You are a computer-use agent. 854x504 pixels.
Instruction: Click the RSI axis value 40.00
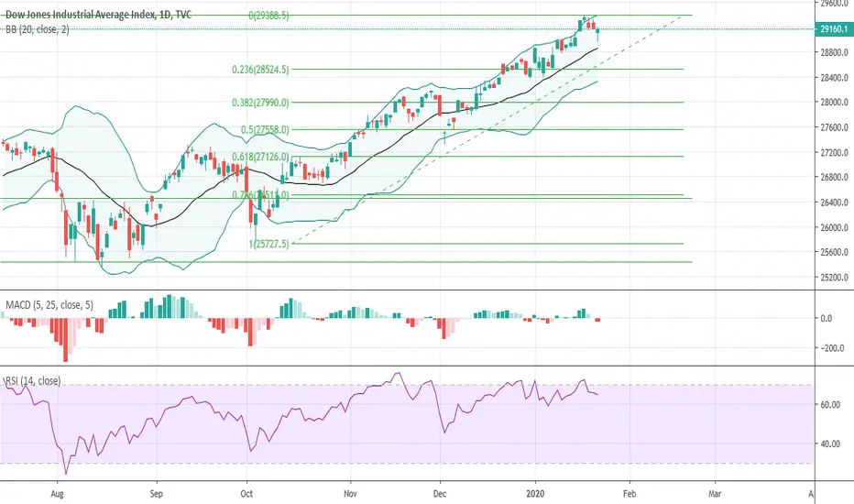pyautogui.click(x=830, y=444)
